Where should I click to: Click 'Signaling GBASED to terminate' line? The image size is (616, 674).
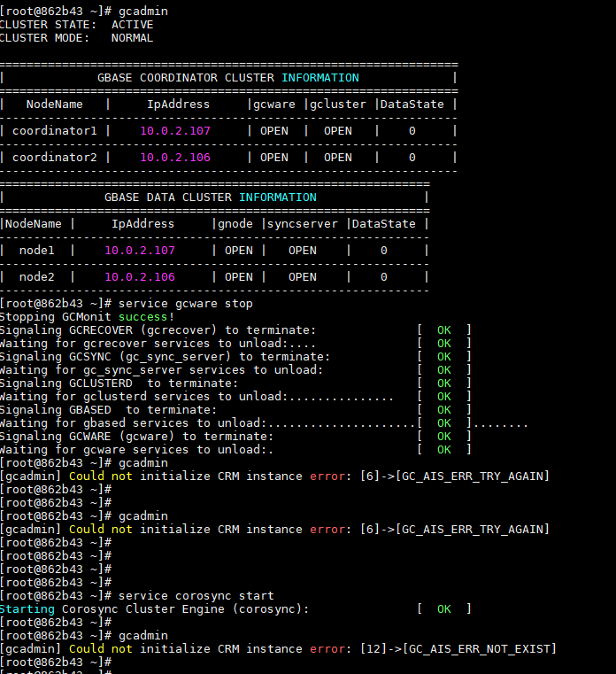[x=109, y=410]
